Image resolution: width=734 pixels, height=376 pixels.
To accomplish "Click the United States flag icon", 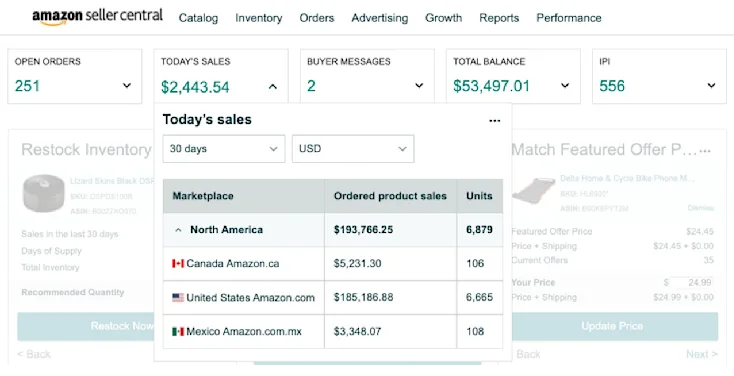I will pyautogui.click(x=178, y=297).
